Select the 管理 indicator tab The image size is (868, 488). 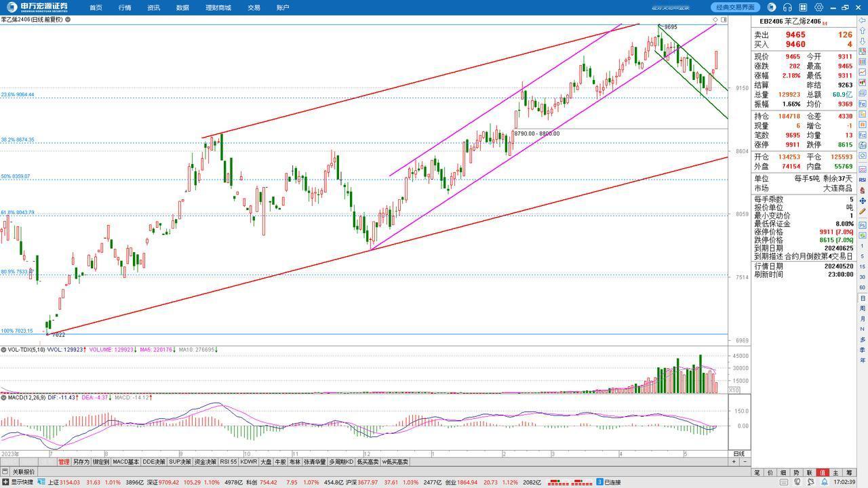[x=64, y=462]
